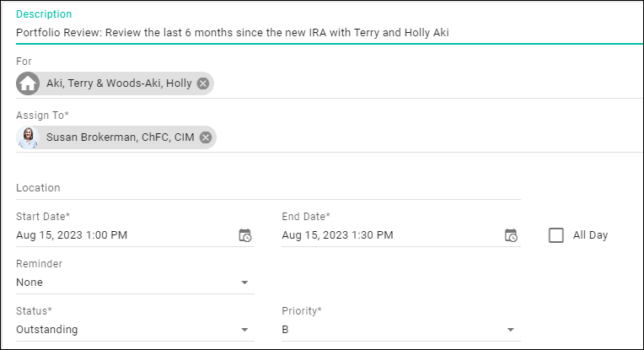Expand the Status dropdown arrow
Screen dimensions: 644x350
(x=244, y=330)
